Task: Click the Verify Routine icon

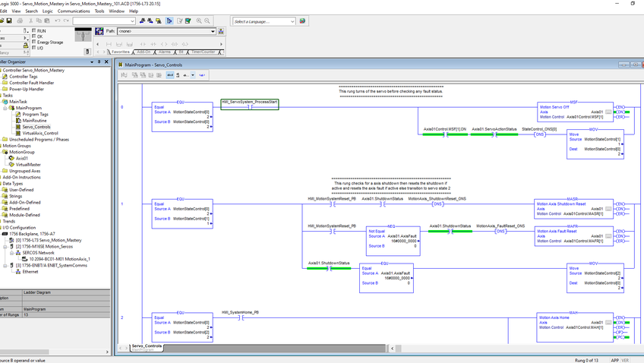Action: tap(179, 21)
